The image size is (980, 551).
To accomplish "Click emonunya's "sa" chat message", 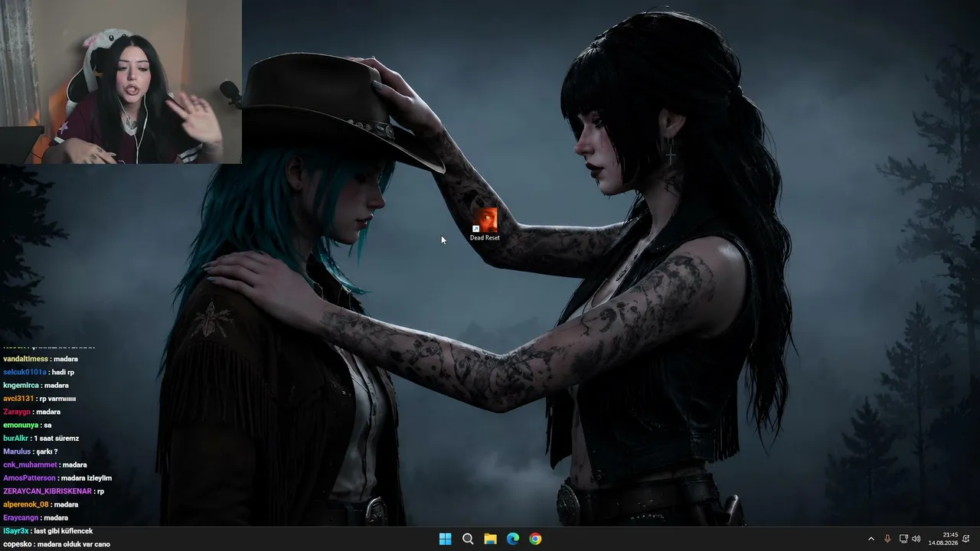I will click(x=28, y=425).
